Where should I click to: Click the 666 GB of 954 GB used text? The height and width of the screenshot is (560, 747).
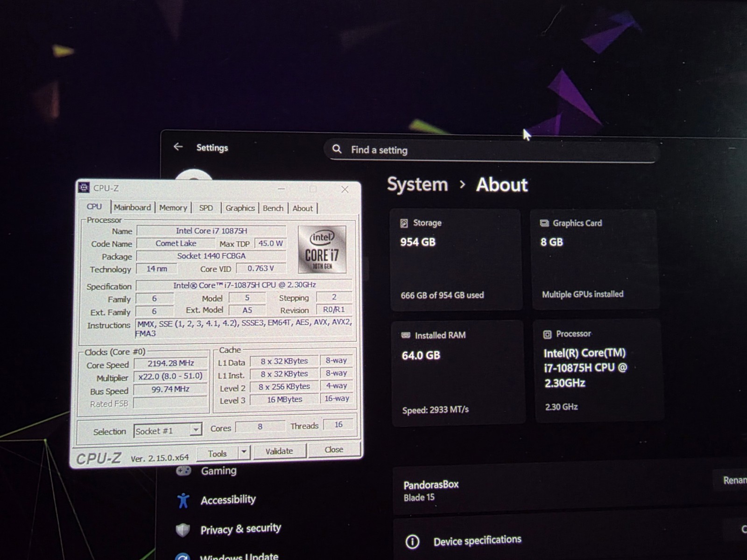(442, 295)
